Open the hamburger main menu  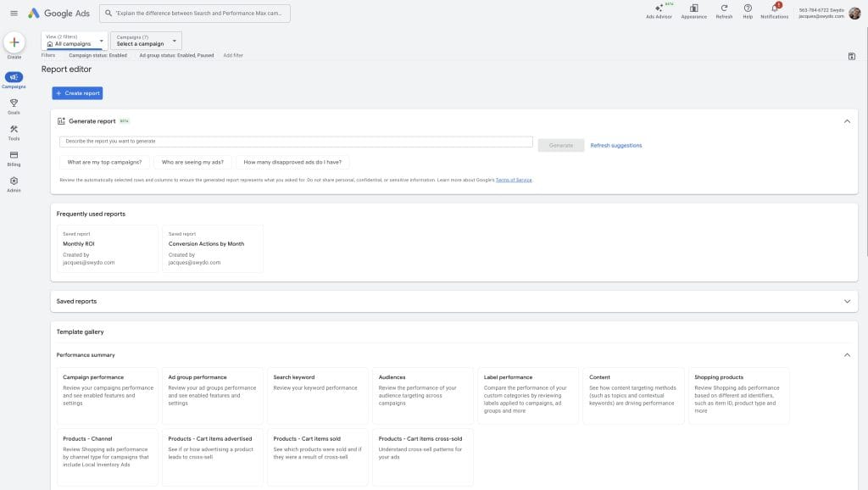[x=14, y=13]
